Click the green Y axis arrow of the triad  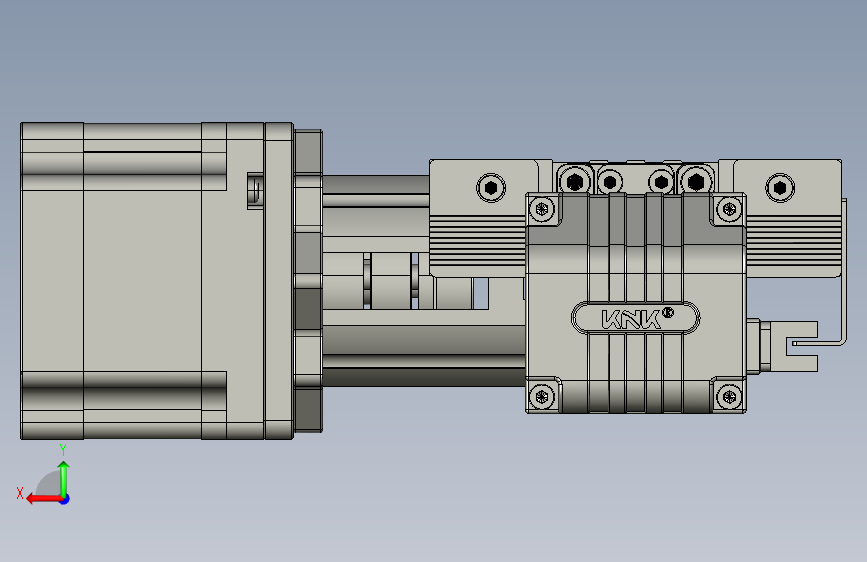tap(64, 478)
